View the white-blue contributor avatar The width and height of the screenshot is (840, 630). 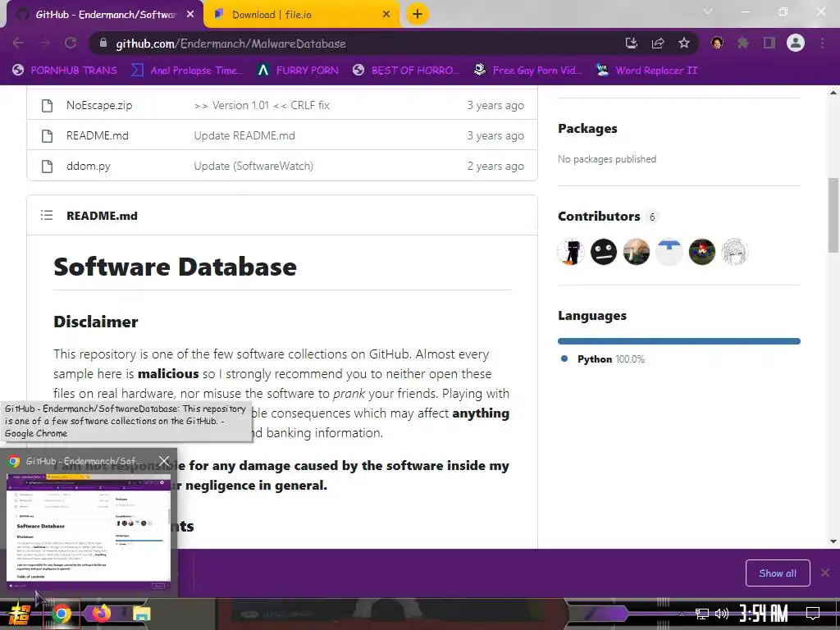669,252
